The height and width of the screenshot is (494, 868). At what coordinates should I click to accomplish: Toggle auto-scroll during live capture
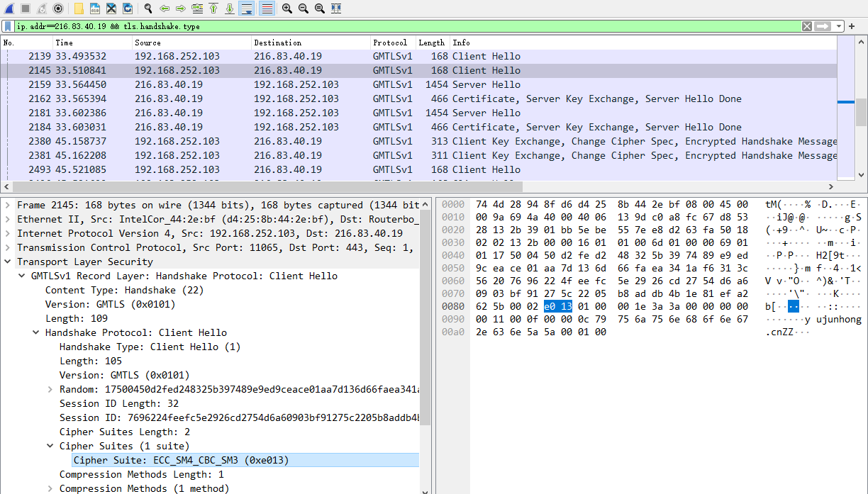coord(247,9)
